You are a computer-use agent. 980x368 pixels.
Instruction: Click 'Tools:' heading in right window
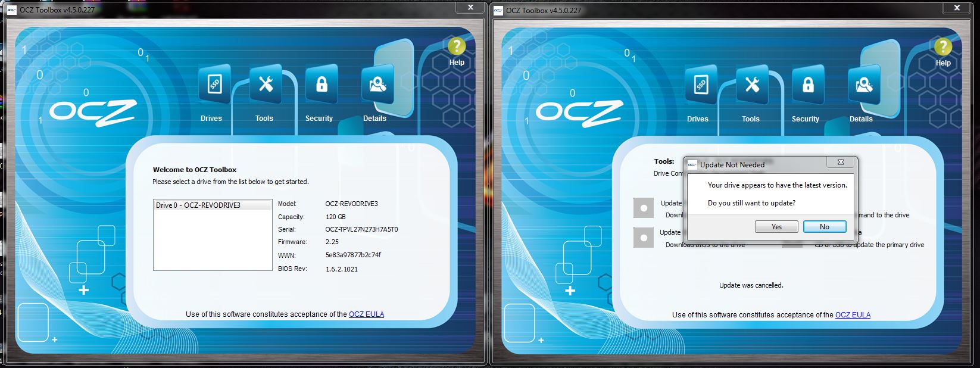[x=664, y=161]
